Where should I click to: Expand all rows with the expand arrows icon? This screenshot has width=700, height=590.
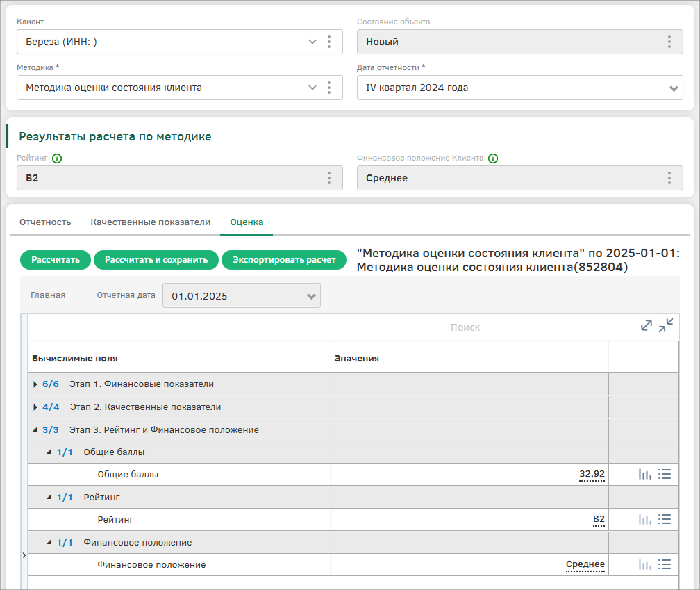(x=646, y=326)
